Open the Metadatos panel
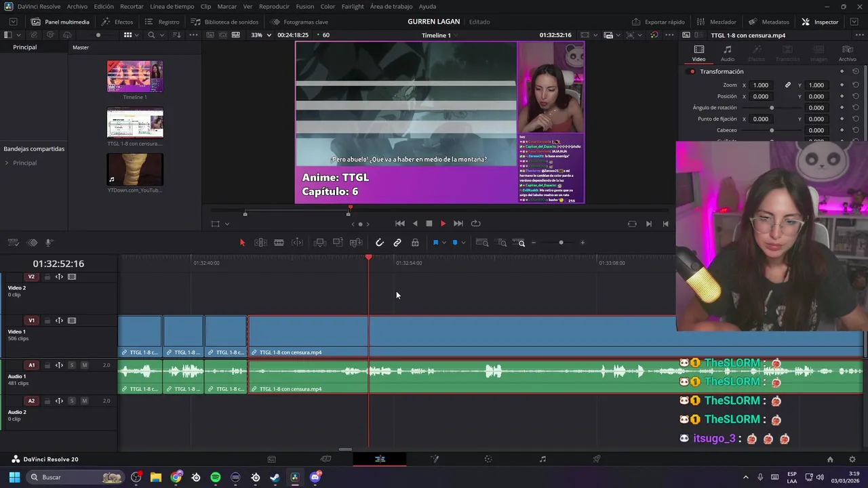868x488 pixels. pyautogui.click(x=769, y=22)
